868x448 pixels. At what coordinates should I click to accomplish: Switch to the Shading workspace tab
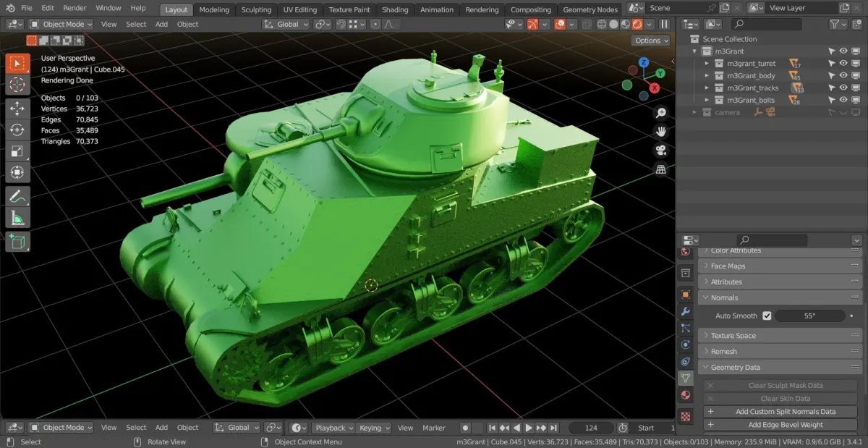tap(395, 9)
